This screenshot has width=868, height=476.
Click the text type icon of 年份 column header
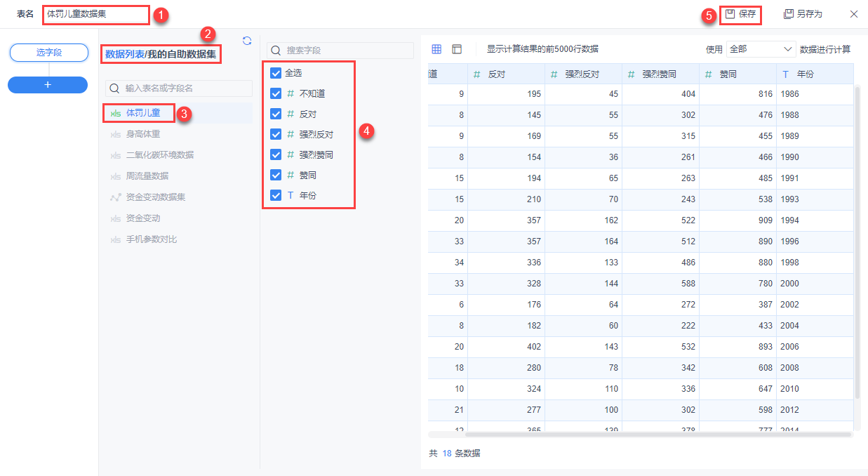point(786,74)
